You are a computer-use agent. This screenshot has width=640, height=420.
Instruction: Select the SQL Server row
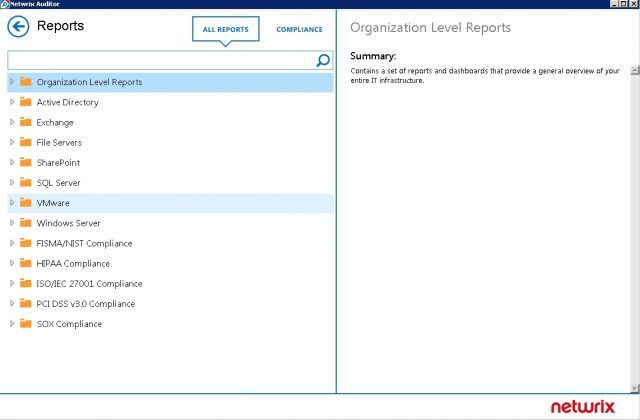[170, 182]
